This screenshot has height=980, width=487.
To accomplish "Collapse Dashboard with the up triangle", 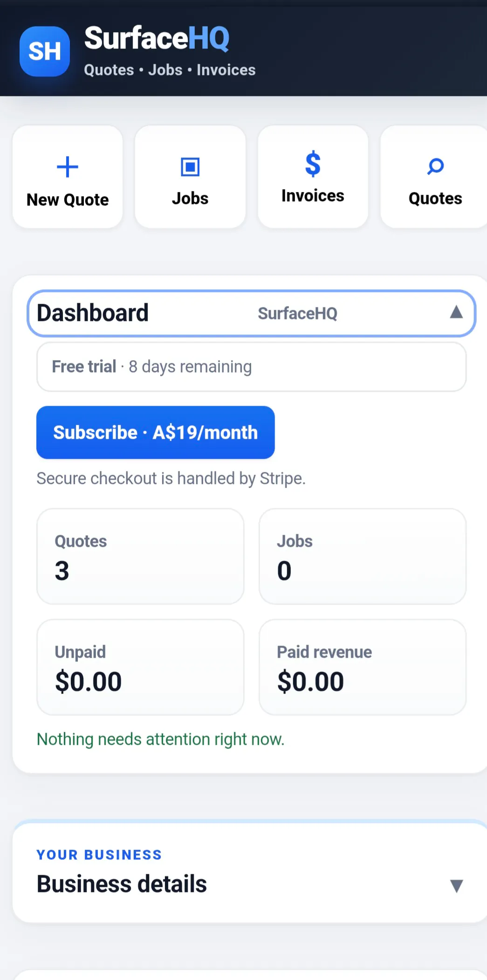I will pos(456,312).
